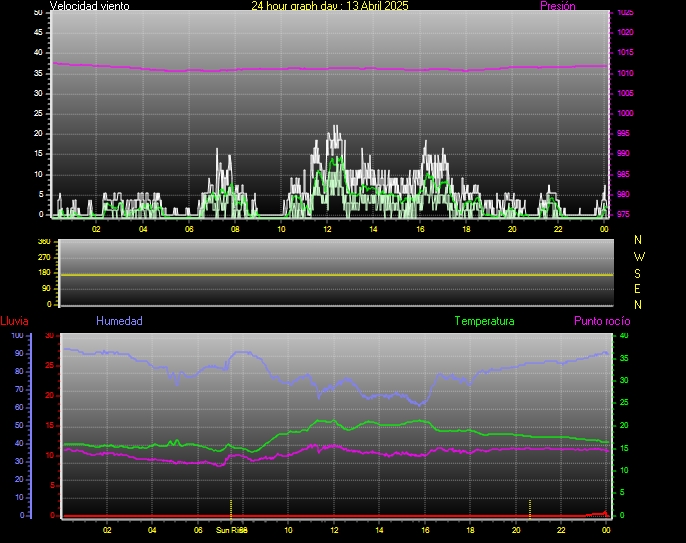Click the blue 80 value on the humidity axis
This screenshot has width=686, height=543.
19,371
